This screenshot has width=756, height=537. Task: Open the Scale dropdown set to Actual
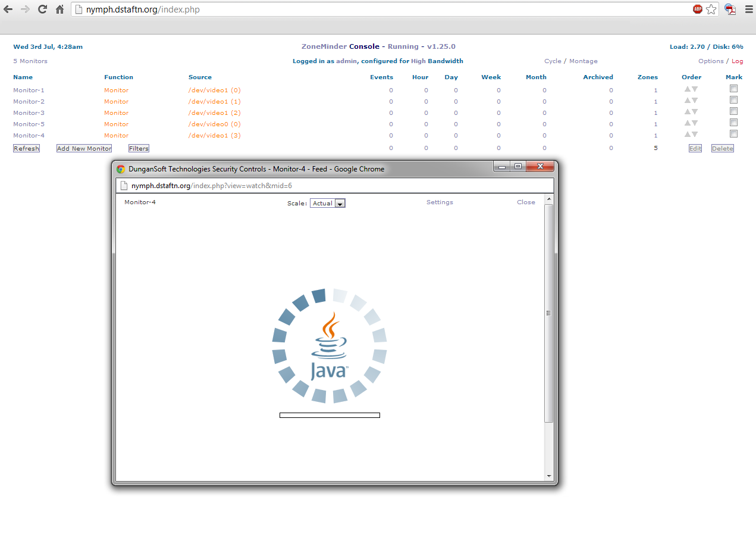click(x=328, y=204)
